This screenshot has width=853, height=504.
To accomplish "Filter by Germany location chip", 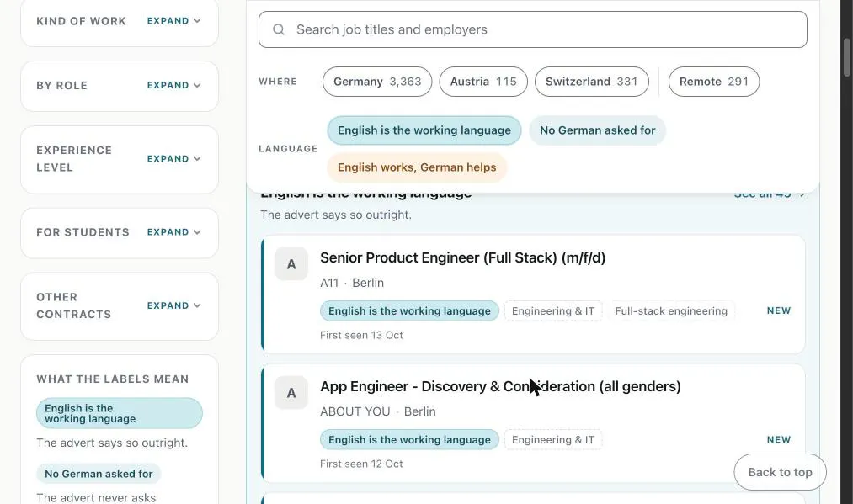I will pos(377,82).
